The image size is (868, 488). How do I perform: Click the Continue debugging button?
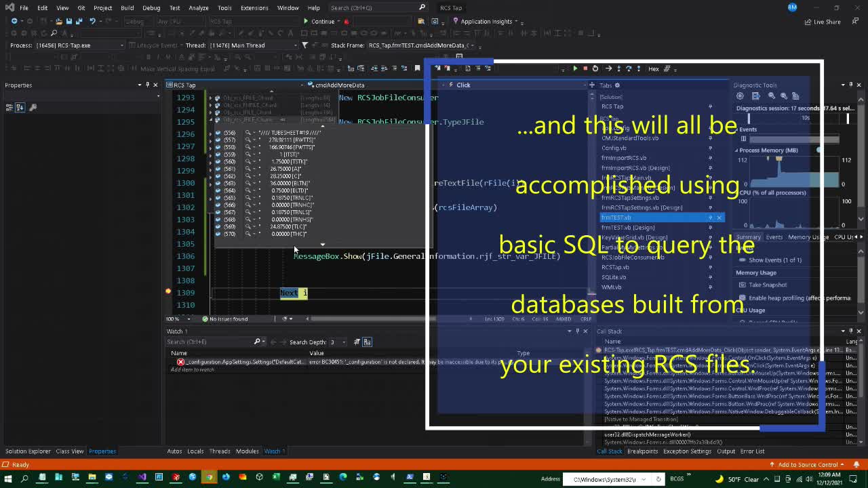(319, 21)
